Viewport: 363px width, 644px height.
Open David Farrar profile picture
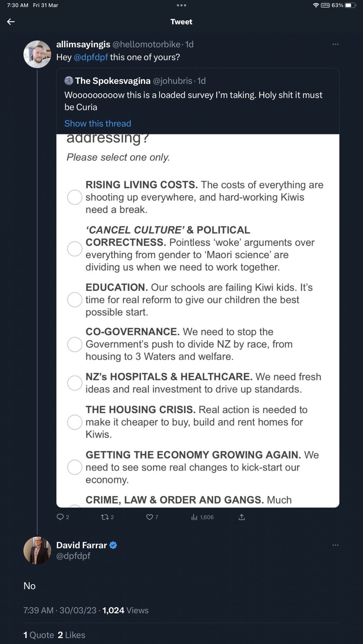37,550
